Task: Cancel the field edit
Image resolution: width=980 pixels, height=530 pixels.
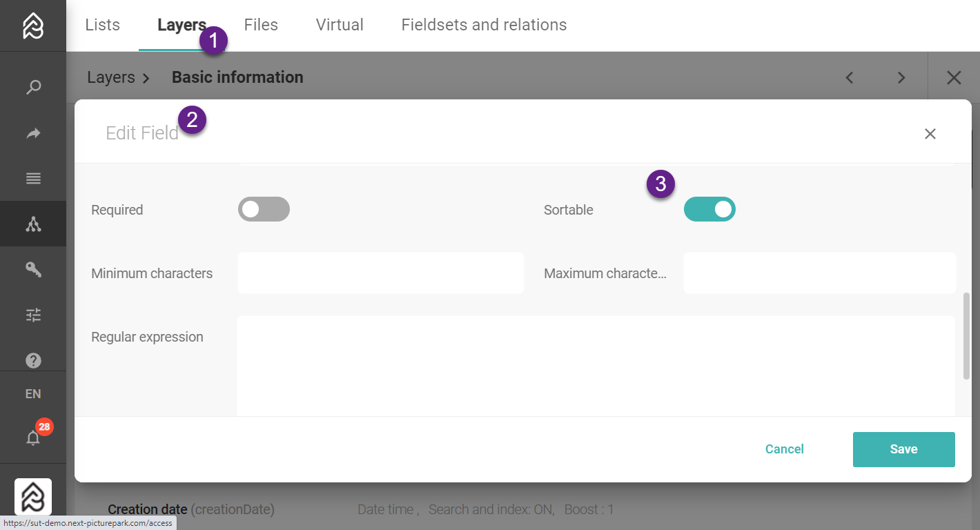Action: [785, 449]
